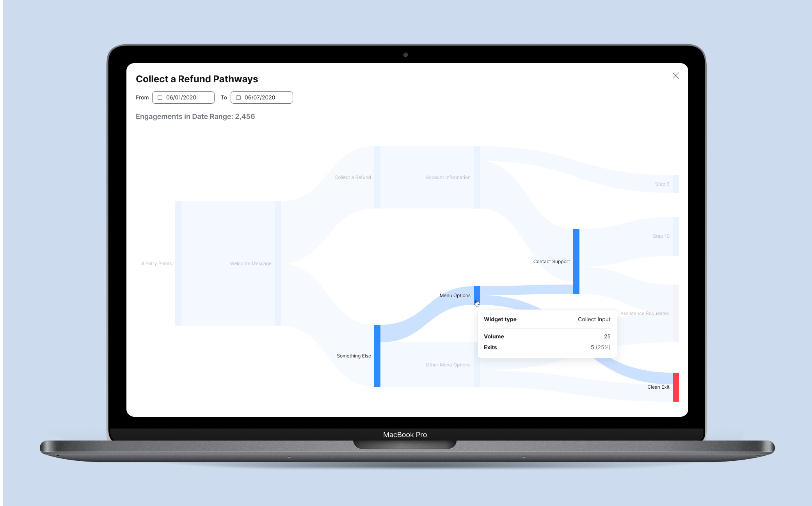Viewport: 812px width, 506px height.
Task: Click the Exits value in tooltip
Action: 600,347
